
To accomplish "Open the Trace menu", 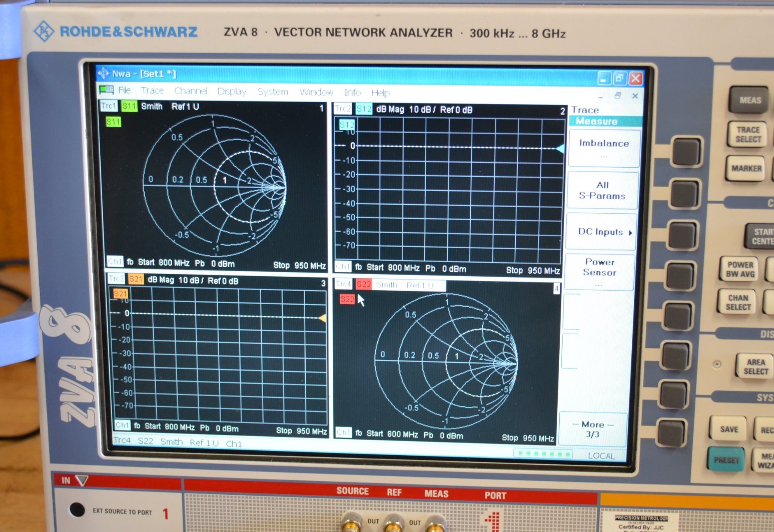I will [152, 90].
